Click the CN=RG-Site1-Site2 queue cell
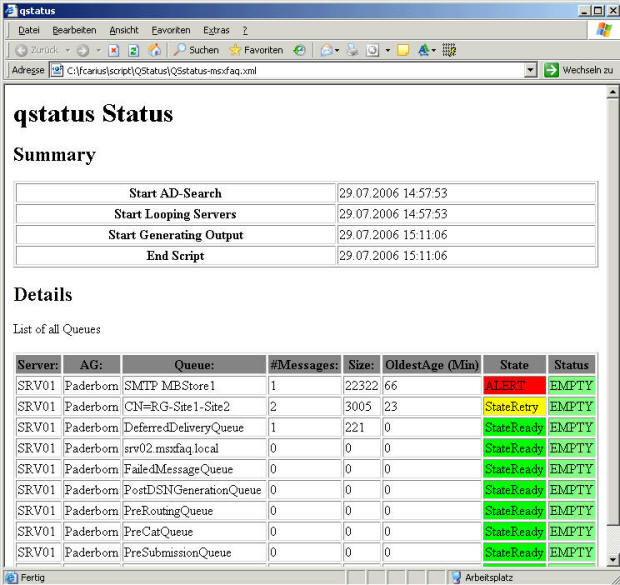 [194, 407]
